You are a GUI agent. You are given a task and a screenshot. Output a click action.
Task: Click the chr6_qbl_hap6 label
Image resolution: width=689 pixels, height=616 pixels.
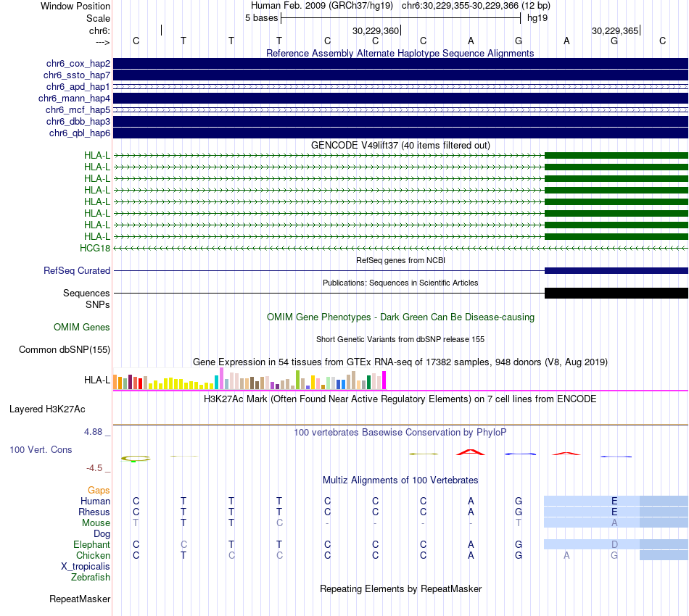tap(80, 133)
